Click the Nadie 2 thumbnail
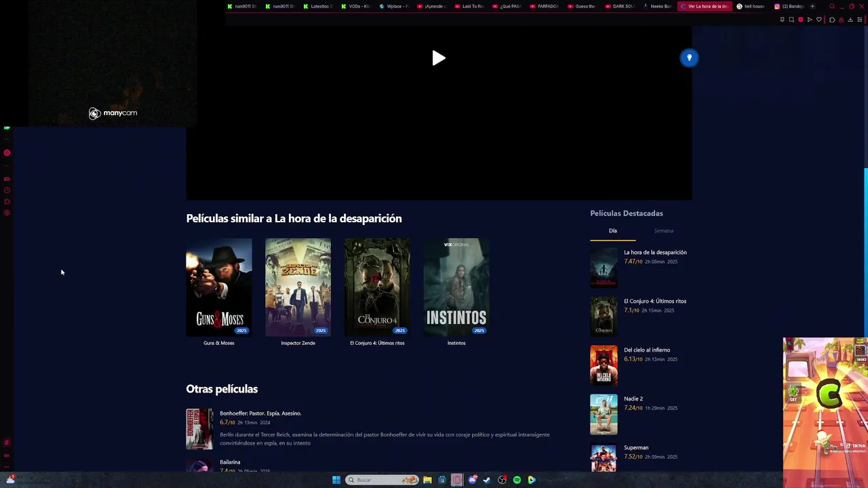 604,414
